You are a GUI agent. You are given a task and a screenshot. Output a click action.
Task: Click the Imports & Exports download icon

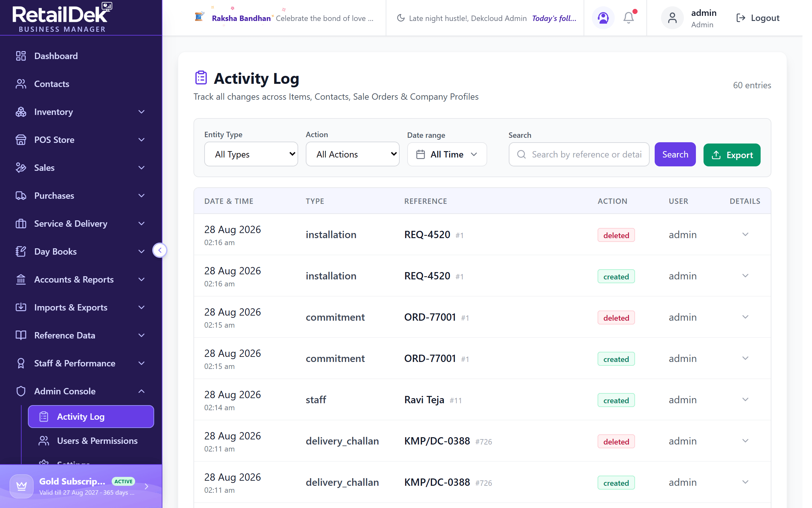[x=21, y=307]
